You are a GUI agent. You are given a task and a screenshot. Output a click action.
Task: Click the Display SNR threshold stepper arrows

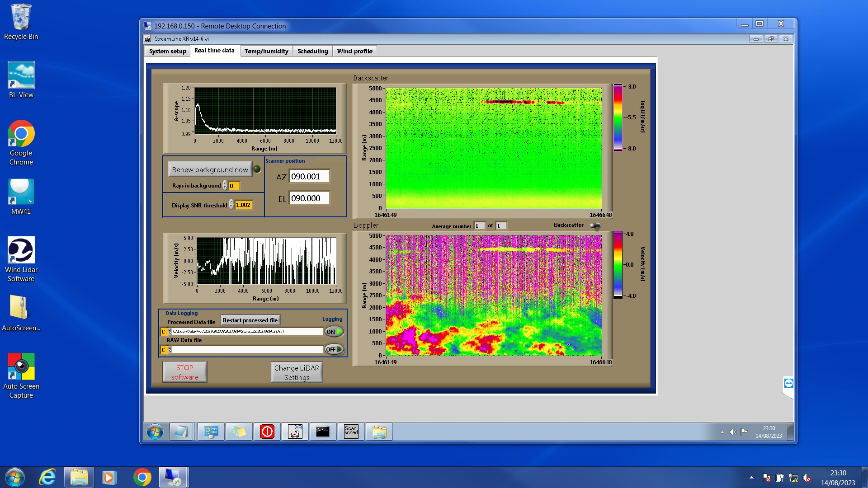tap(231, 205)
